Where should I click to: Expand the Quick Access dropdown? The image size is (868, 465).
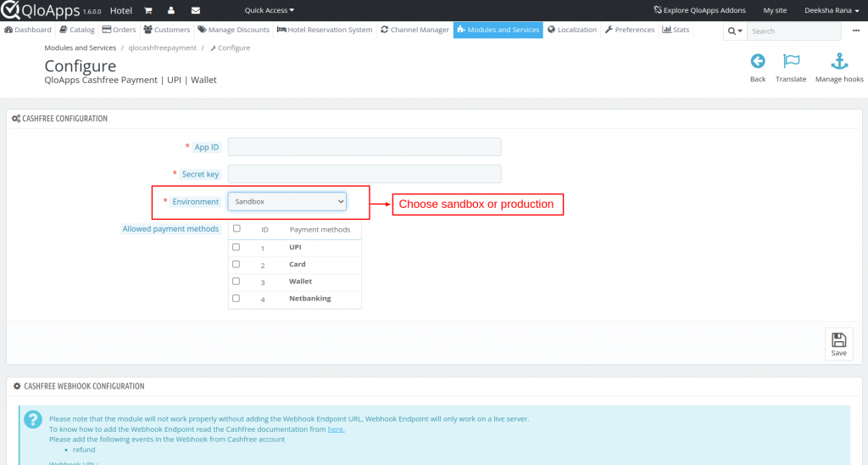pos(269,10)
